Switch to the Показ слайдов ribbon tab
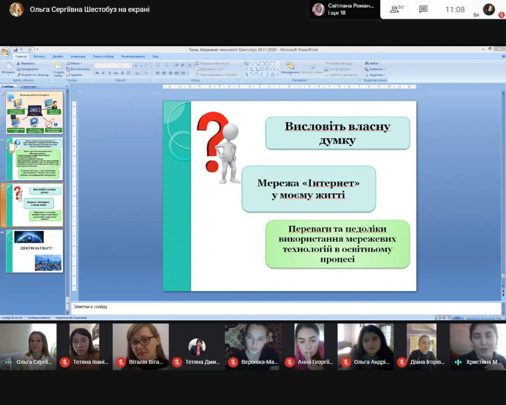Screen dimensions: 506x405 coord(103,56)
